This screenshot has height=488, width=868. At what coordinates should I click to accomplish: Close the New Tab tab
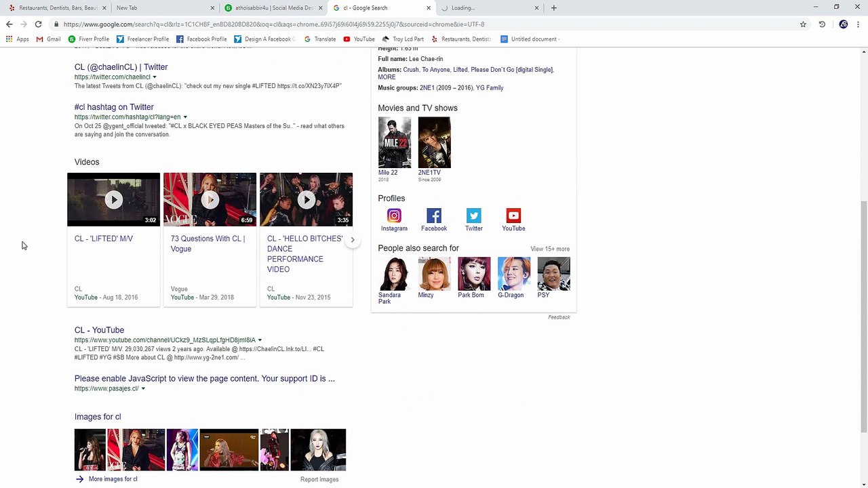212,8
